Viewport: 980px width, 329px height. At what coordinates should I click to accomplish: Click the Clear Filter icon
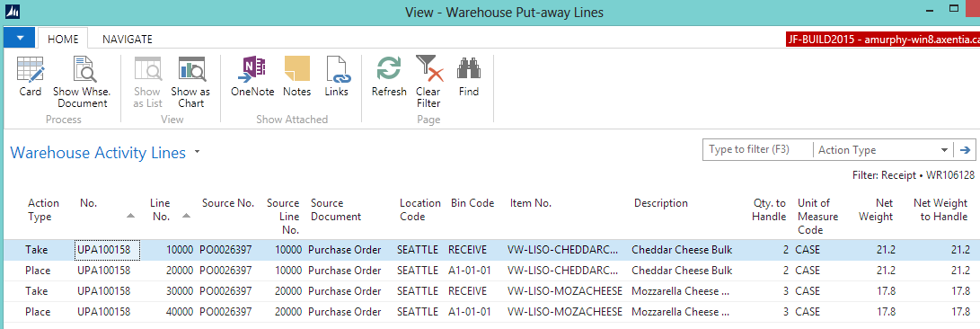(428, 82)
